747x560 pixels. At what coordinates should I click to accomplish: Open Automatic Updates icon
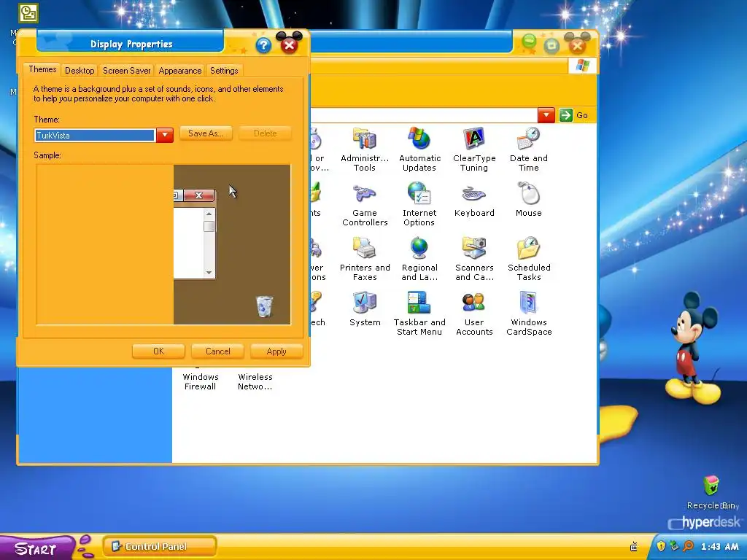[x=419, y=139]
